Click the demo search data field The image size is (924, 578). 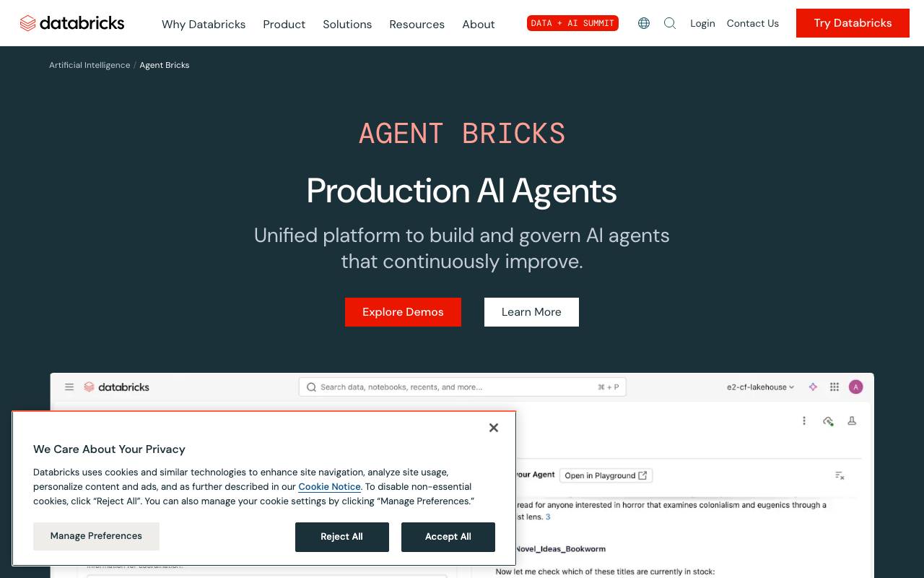pyautogui.click(x=463, y=387)
